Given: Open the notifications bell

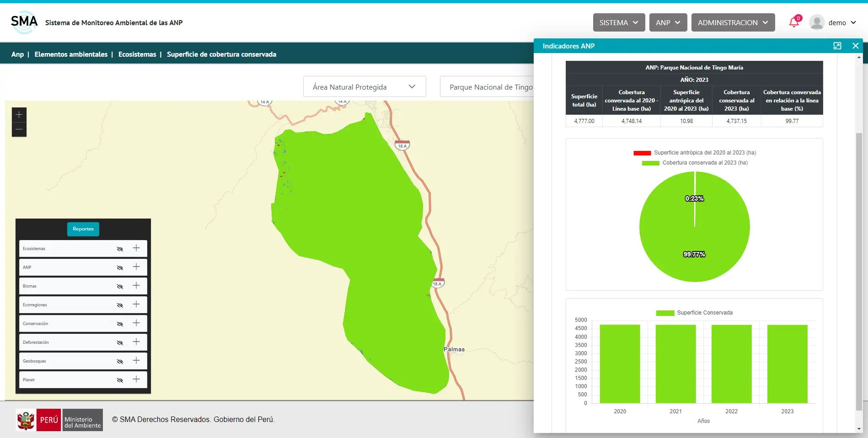Looking at the screenshot, I should (794, 22).
